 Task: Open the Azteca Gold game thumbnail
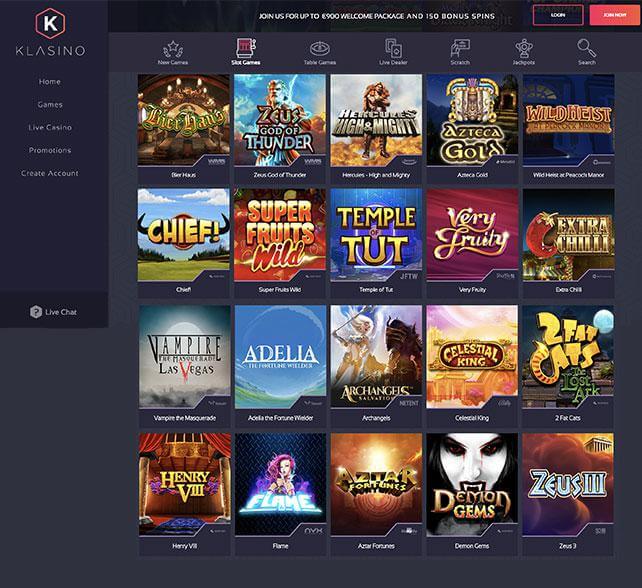click(x=472, y=120)
